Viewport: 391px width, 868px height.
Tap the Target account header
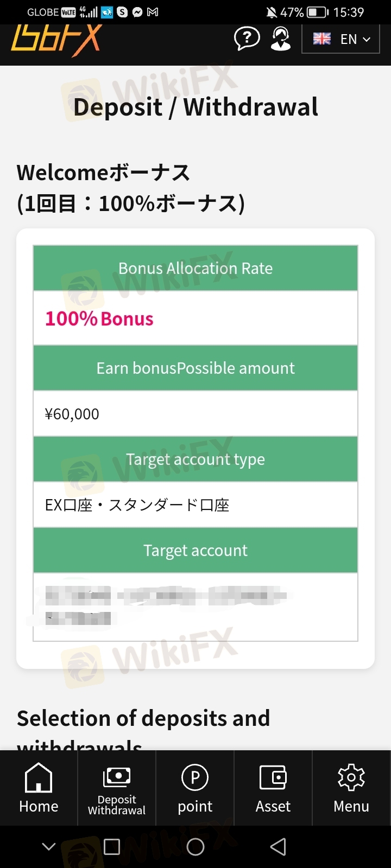[195, 551]
